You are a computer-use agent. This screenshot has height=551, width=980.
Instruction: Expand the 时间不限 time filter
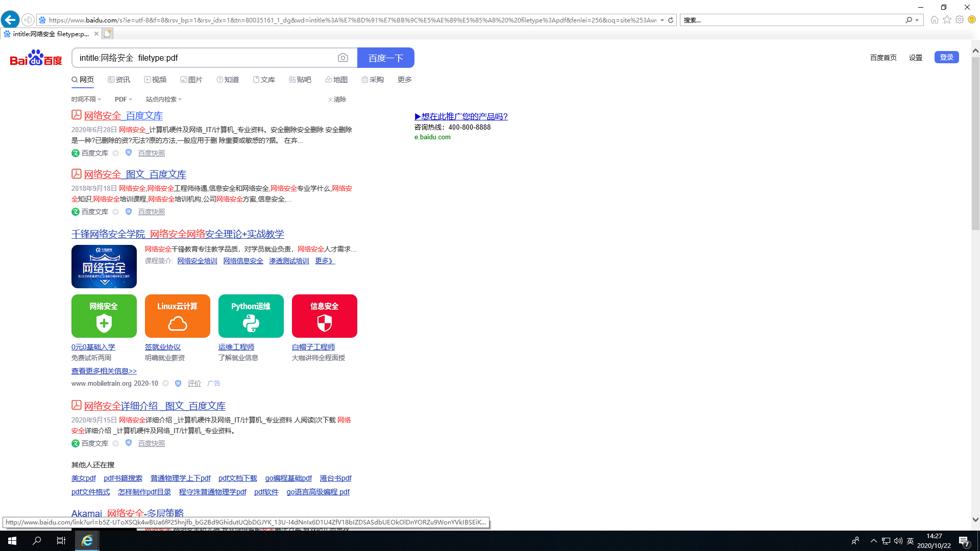(86, 99)
